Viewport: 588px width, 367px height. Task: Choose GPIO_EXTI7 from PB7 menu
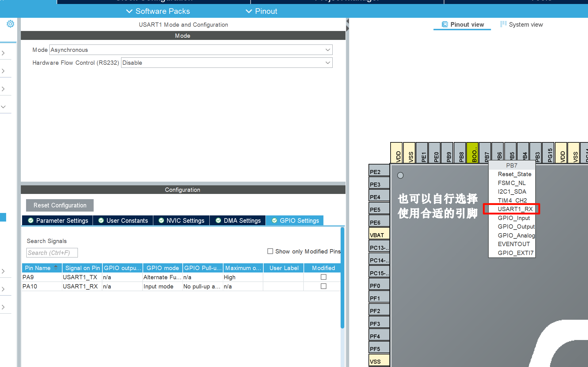click(x=512, y=253)
